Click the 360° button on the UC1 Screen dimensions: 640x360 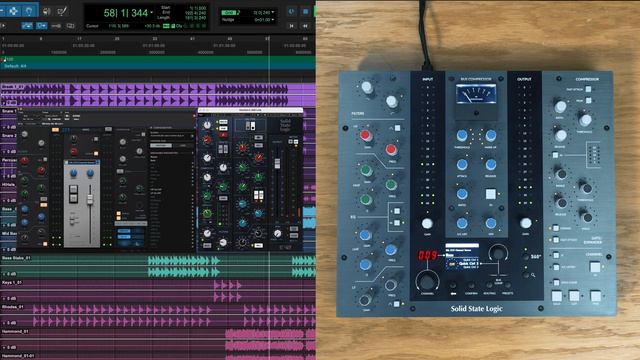(x=526, y=257)
